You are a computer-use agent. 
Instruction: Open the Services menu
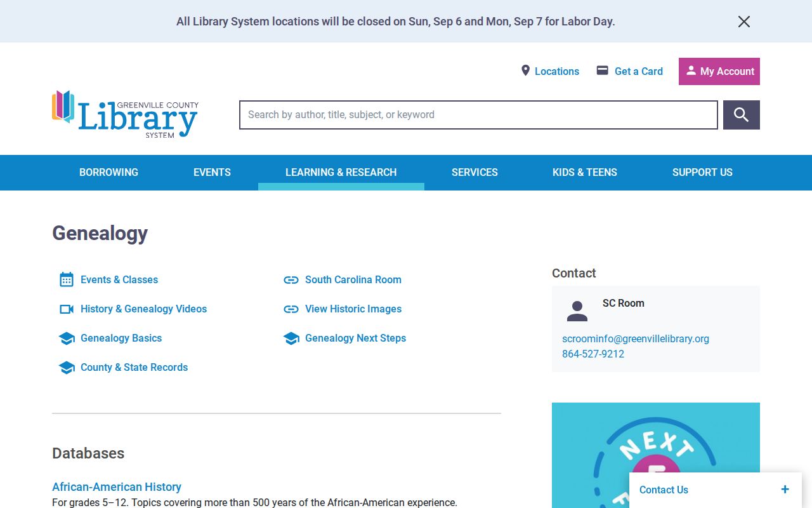[x=475, y=172]
